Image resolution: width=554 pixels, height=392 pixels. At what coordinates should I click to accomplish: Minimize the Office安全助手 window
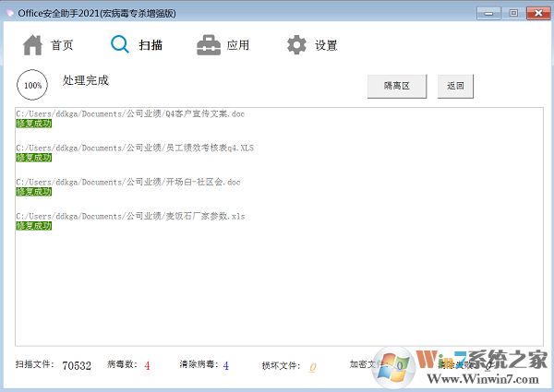pyautogui.click(x=488, y=14)
